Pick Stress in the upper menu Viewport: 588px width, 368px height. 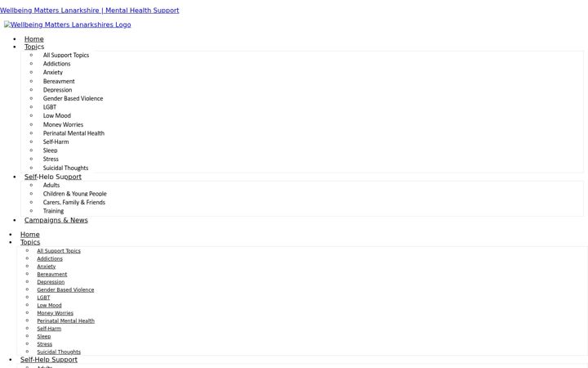tap(51, 159)
